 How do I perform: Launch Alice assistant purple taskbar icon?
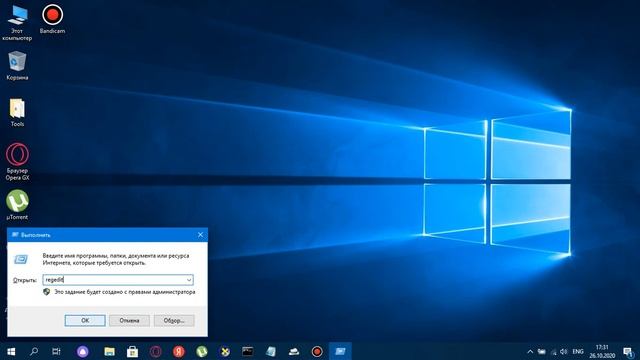(83, 351)
